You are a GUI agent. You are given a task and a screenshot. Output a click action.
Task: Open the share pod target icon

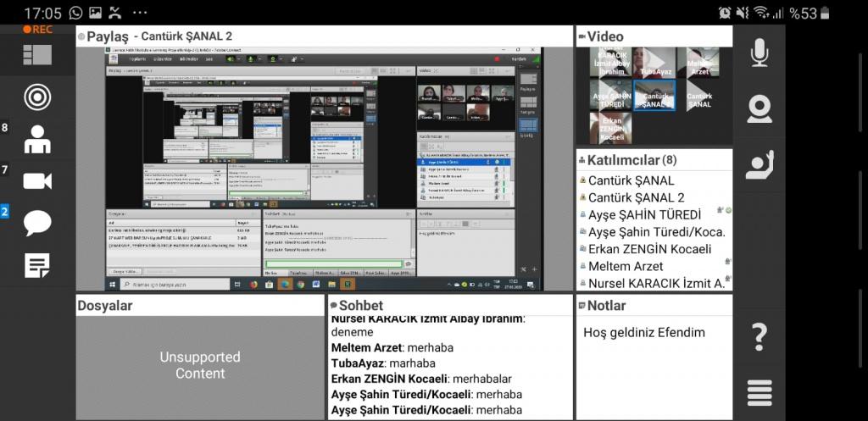[x=37, y=97]
